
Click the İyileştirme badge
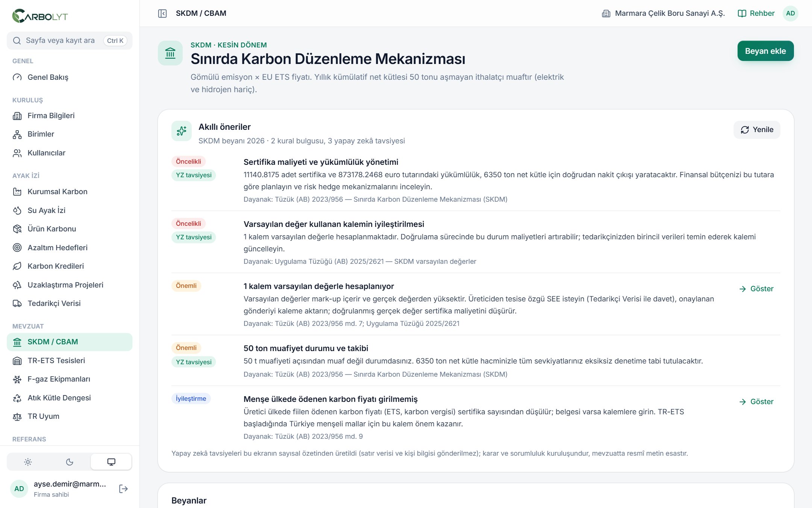click(191, 398)
